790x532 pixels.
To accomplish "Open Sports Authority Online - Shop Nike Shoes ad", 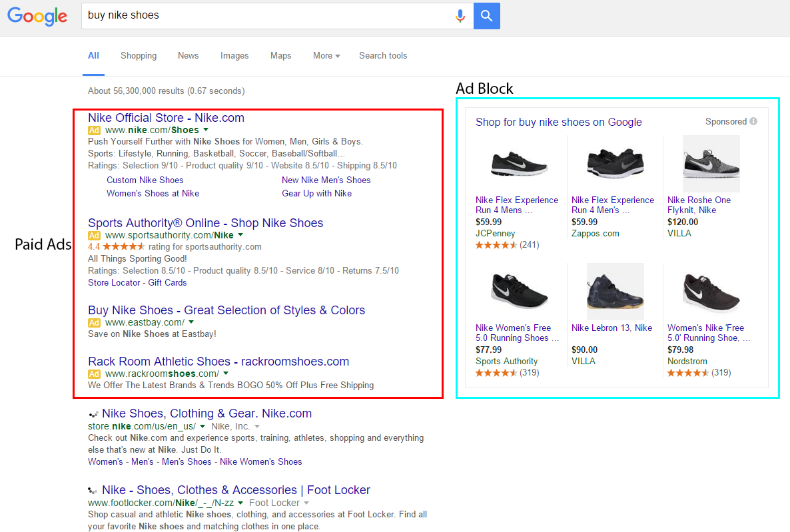I will (x=206, y=223).
